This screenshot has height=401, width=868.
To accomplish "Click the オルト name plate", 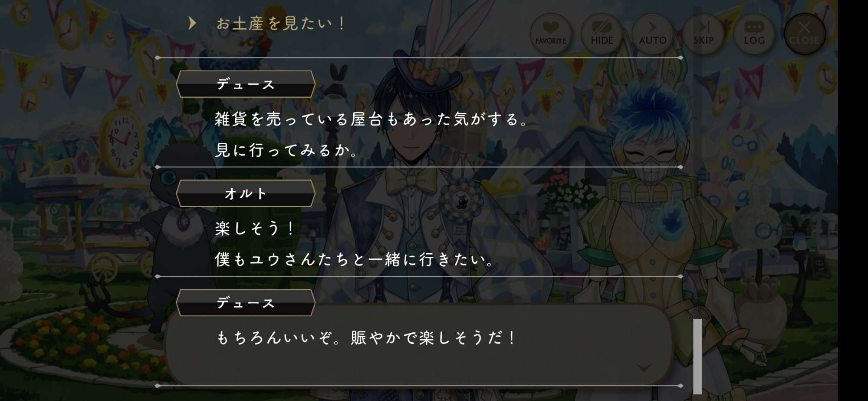I will click(246, 193).
